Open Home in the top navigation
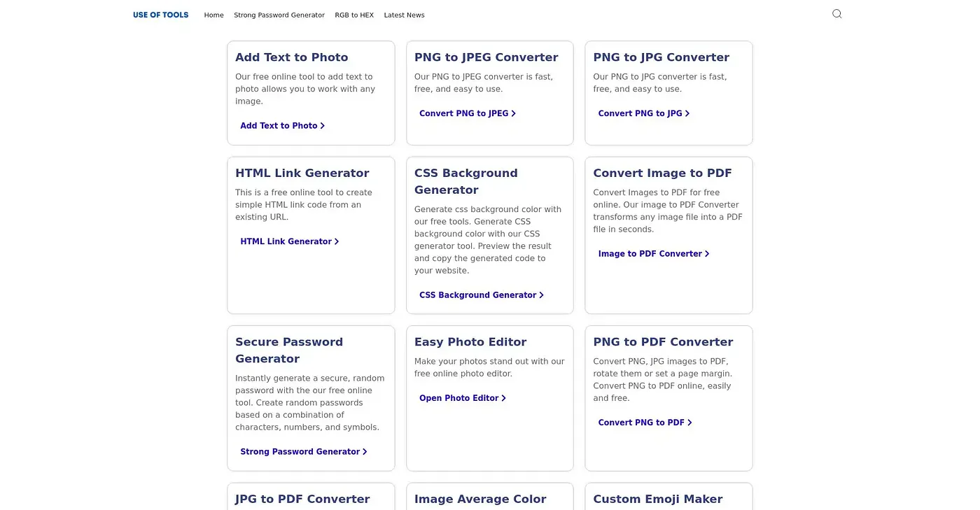This screenshot has width=980, height=510. (213, 15)
